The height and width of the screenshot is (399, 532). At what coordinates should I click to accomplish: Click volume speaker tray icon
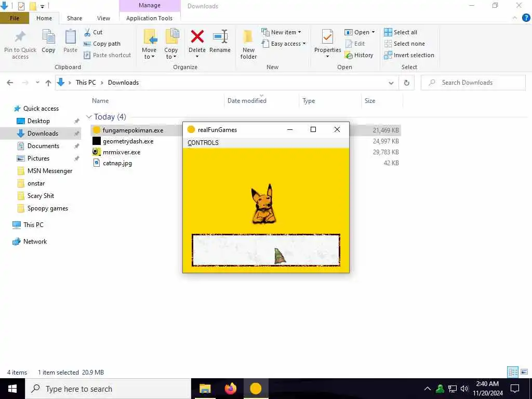464,389
